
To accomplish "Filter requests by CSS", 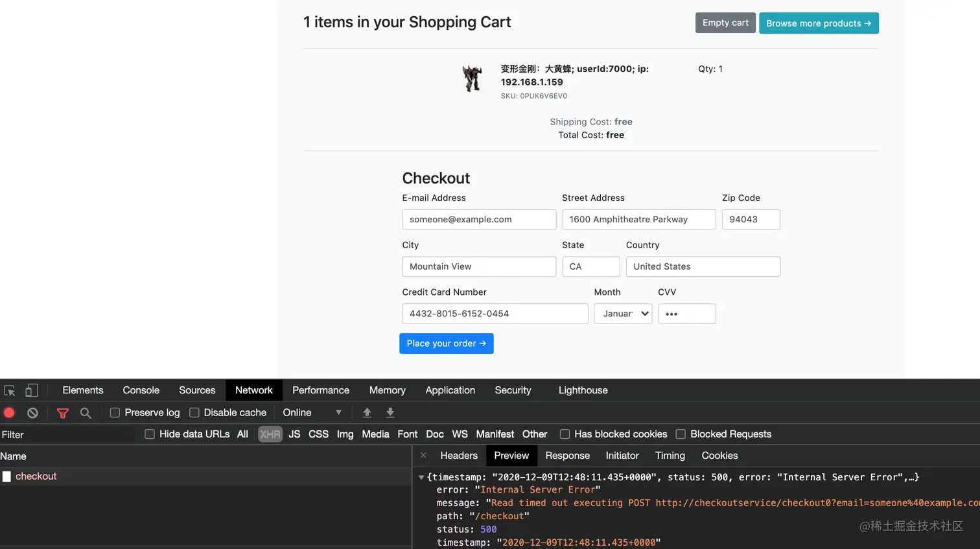I will 318,434.
